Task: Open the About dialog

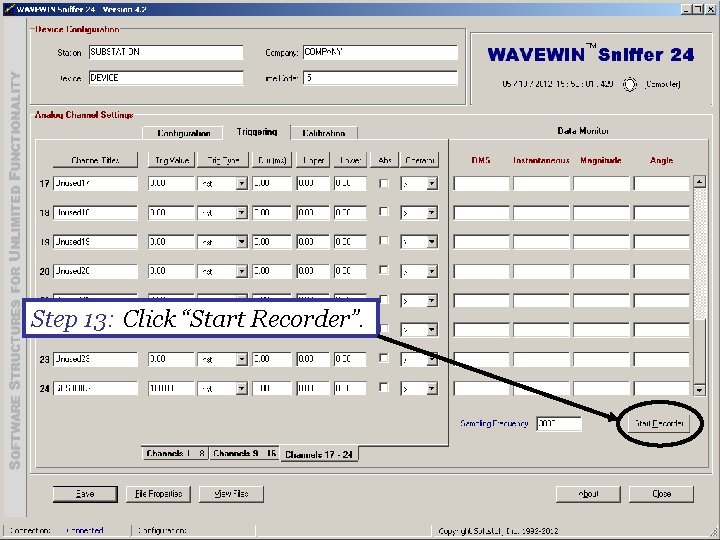Action: click(588, 494)
